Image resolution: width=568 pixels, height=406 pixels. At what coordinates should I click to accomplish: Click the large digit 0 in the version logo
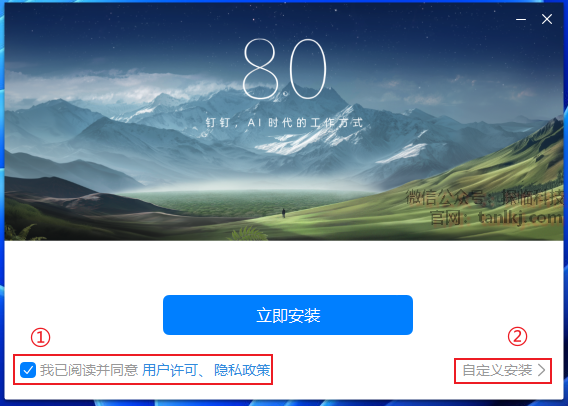307,69
